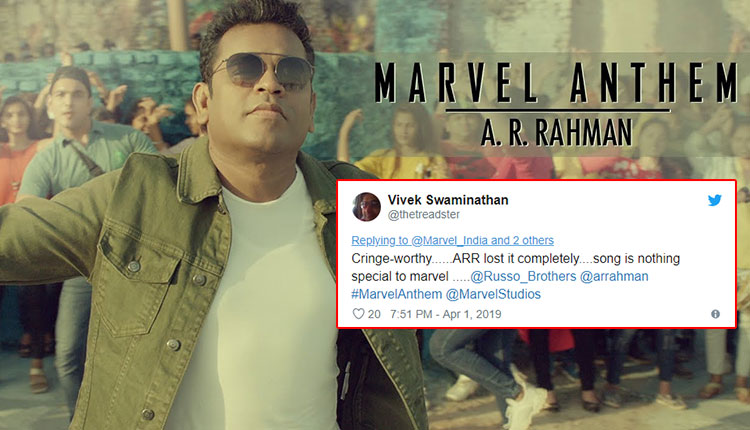
Task: Click the Twitter bird logo
Action: pos(715,200)
